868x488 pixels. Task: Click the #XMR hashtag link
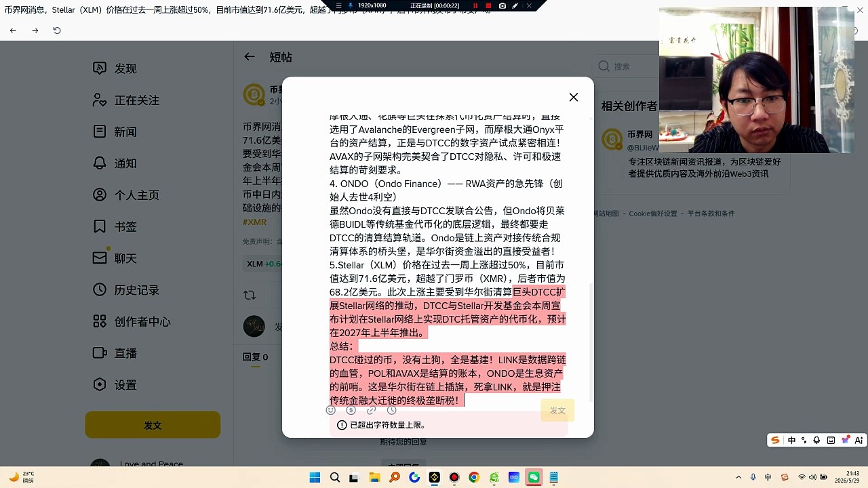255,222
